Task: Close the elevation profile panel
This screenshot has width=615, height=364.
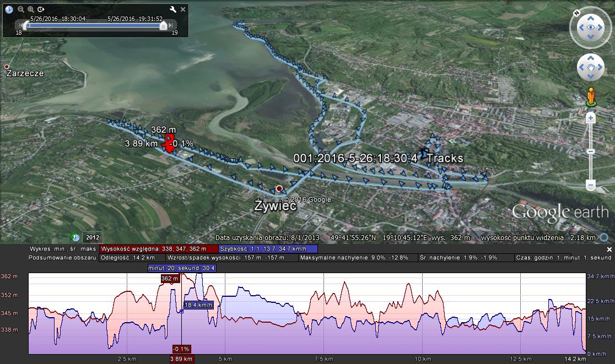Action: coord(609,249)
